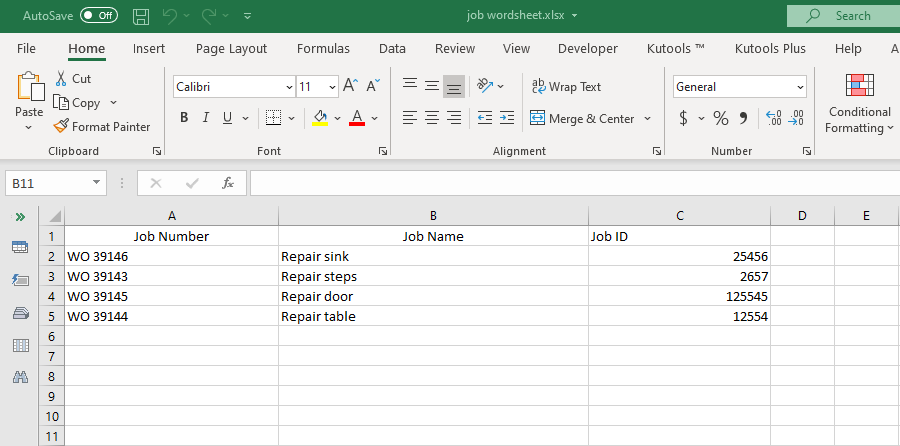Click the Insert Function fx icon
This screenshot has width=900, height=446.
pyautogui.click(x=228, y=183)
